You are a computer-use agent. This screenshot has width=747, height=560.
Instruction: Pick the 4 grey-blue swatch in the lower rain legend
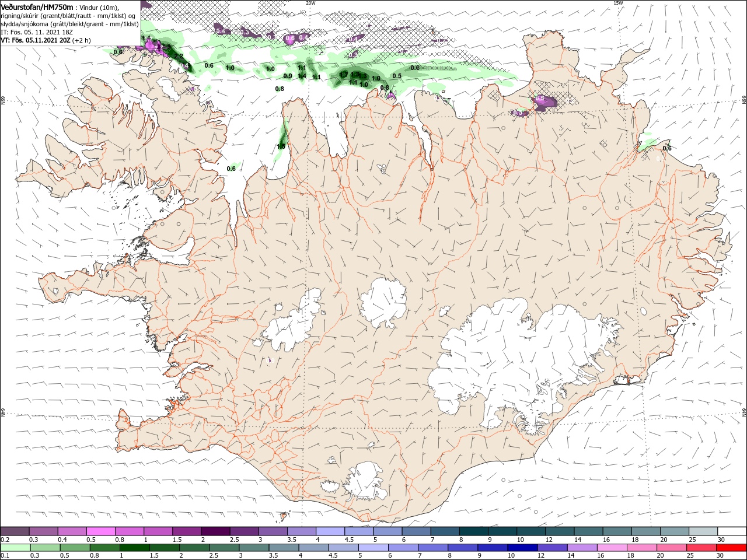coord(313,548)
